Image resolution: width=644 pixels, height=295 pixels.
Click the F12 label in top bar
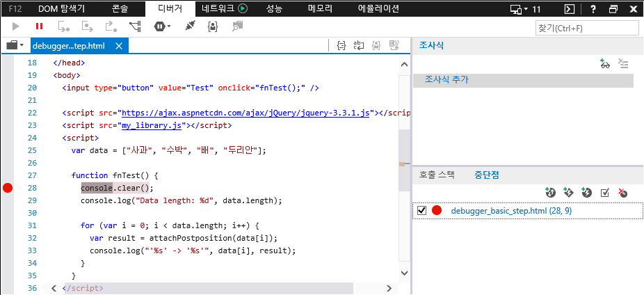point(15,8)
